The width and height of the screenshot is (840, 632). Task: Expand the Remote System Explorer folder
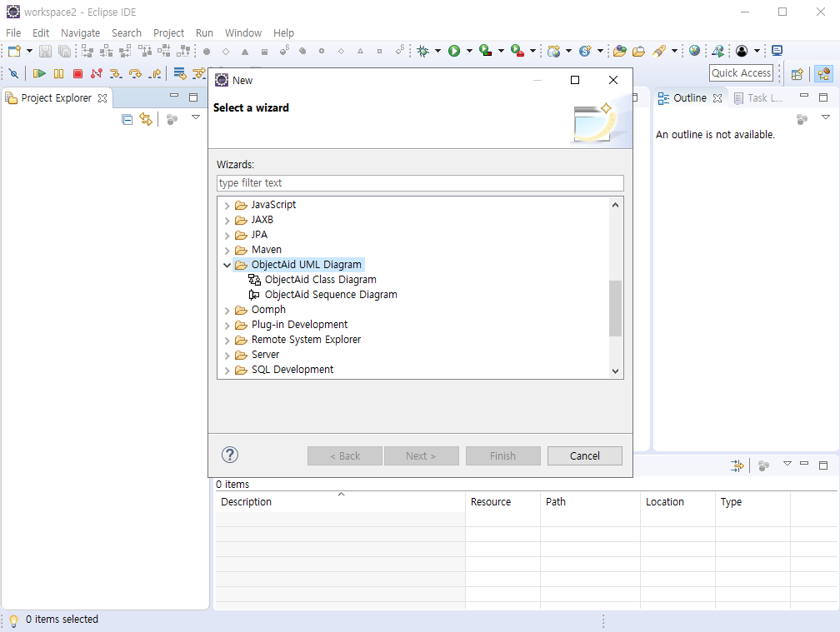point(227,341)
